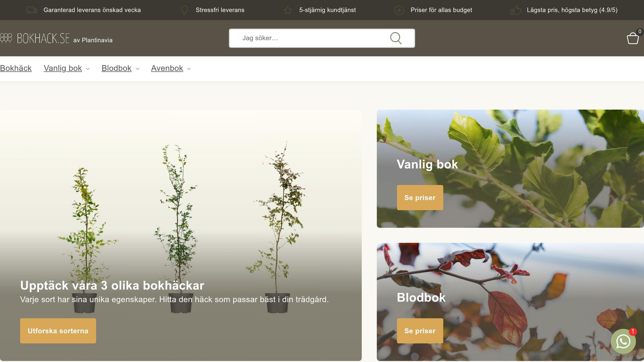Click the plus circle icon beside Priser för allas budget
The height and width of the screenshot is (362, 644).
click(x=399, y=10)
